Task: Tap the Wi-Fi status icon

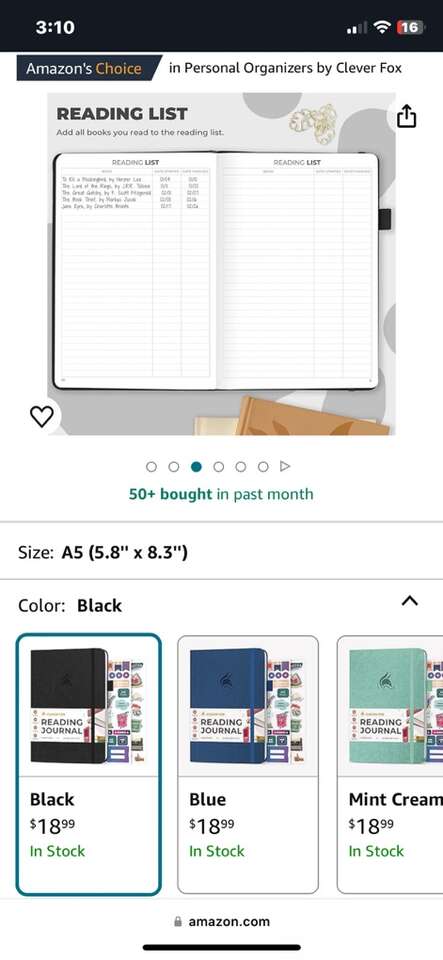Action: click(x=382, y=27)
